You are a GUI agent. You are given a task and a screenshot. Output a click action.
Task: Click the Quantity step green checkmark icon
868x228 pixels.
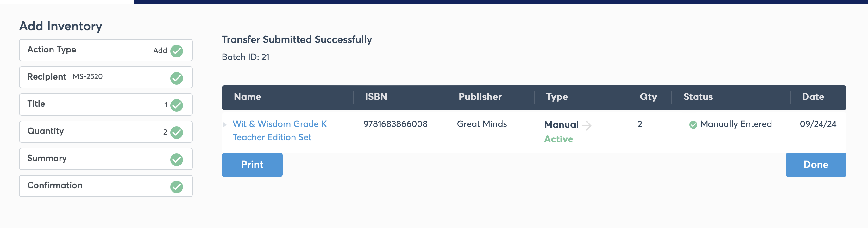point(177,133)
